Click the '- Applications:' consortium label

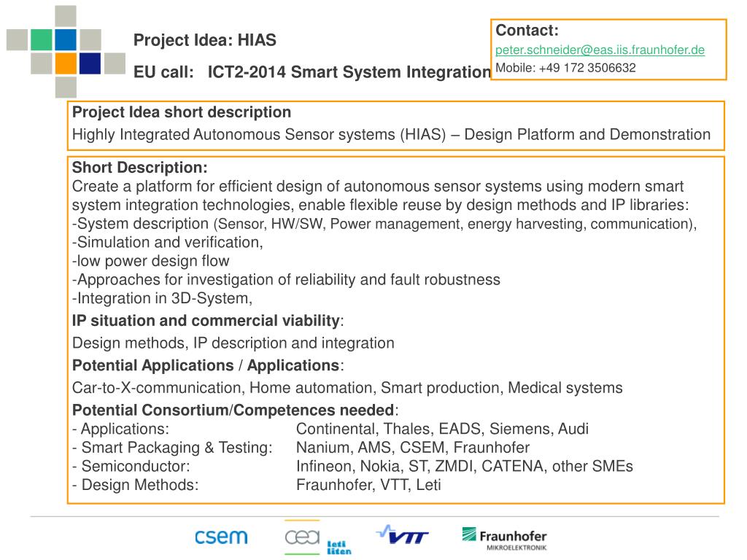click(120, 429)
